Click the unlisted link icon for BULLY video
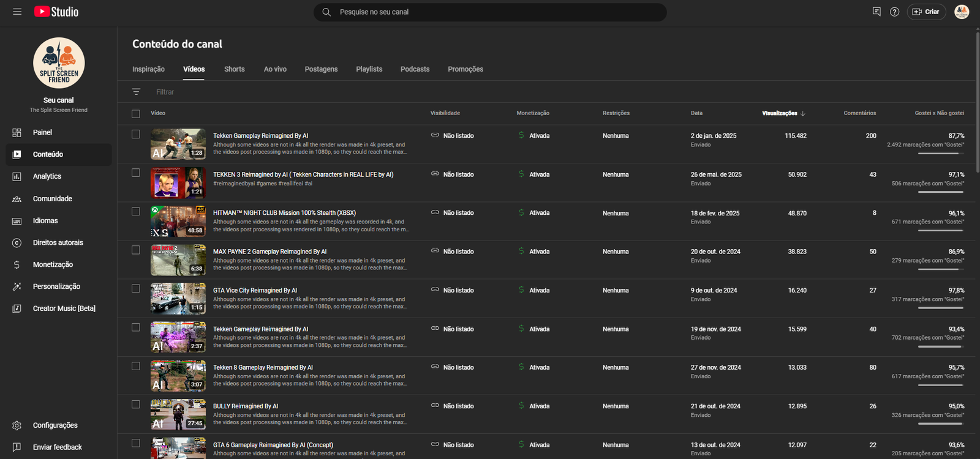This screenshot has height=459, width=980. point(435,406)
